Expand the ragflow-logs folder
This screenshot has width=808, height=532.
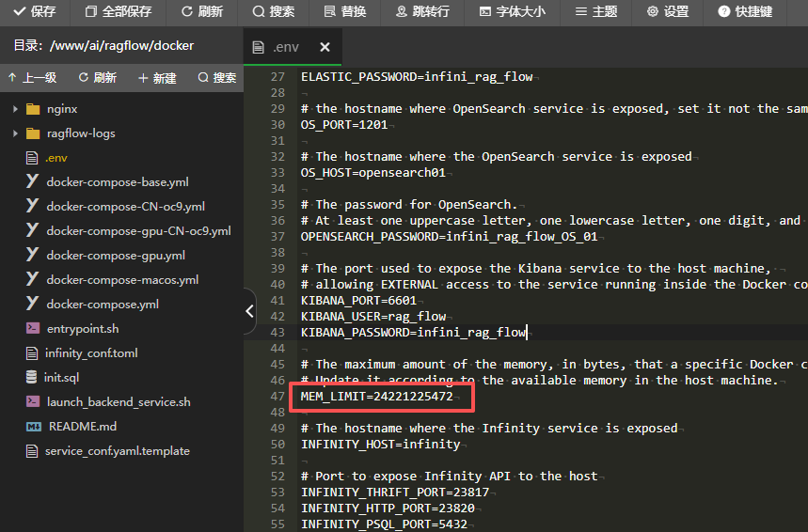tap(15, 133)
